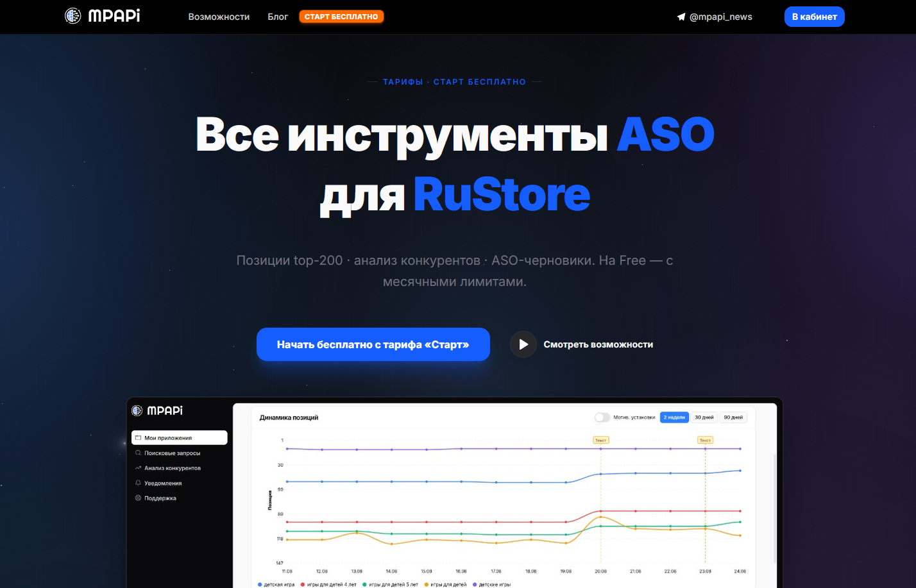Toggle the «детские игры» purple legend dot
The width and height of the screenshot is (916, 588).
coord(475,585)
